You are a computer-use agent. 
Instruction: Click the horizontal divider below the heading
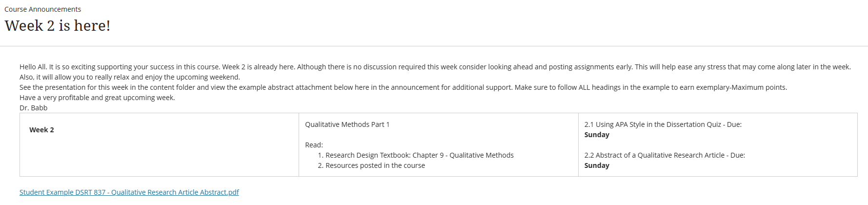point(434,46)
